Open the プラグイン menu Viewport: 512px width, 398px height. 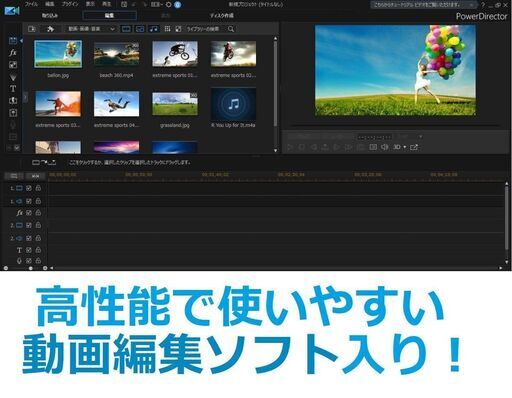70,4
